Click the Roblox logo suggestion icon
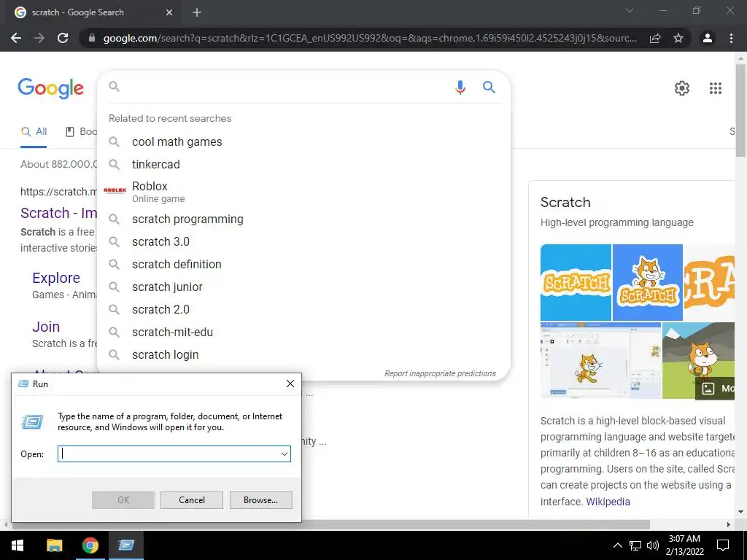Screen dimensions: 747x560 pyautogui.click(x=115, y=190)
